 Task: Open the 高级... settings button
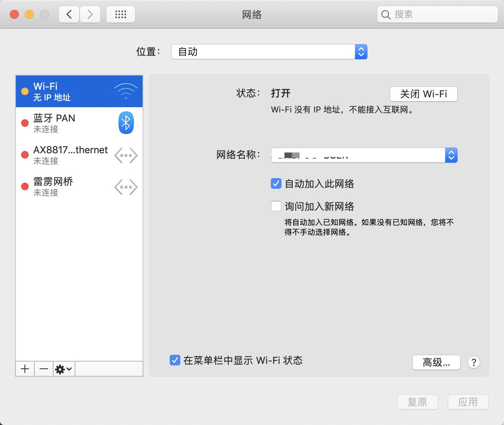pos(436,362)
